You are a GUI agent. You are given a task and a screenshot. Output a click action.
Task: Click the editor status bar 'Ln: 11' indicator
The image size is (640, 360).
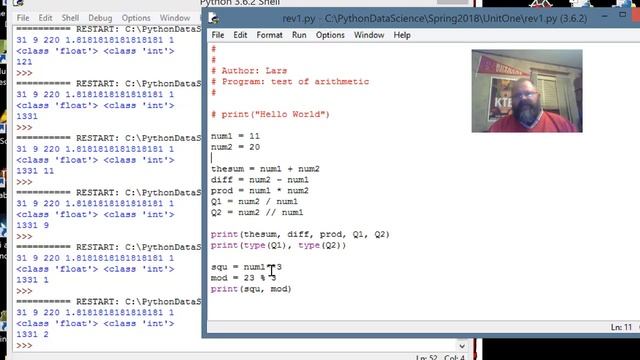coord(621,327)
